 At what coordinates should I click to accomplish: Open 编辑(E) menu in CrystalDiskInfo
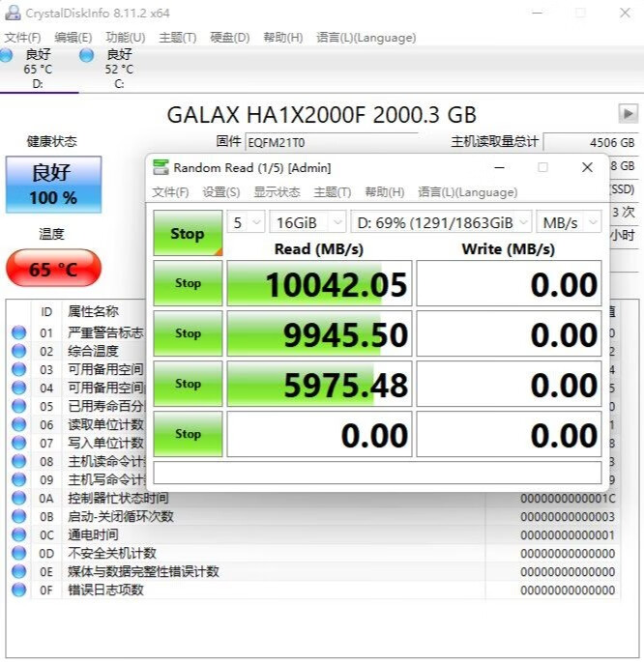[73, 38]
